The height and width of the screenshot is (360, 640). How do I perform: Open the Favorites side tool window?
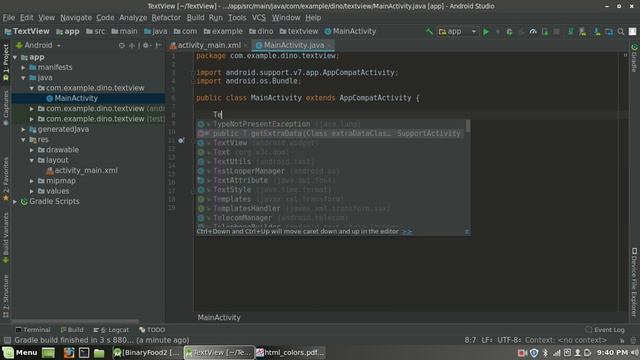(x=6, y=180)
